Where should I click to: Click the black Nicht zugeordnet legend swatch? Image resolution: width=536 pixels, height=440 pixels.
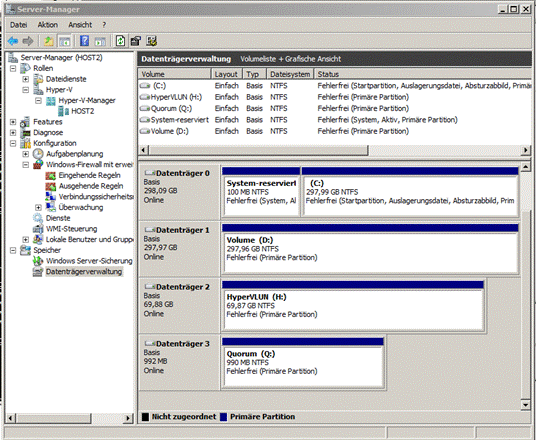[145, 417]
